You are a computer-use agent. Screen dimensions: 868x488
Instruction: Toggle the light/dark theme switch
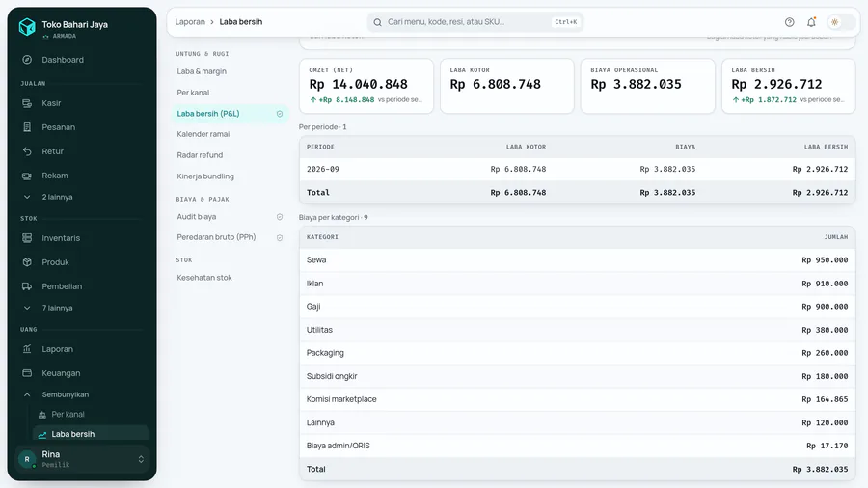pyautogui.click(x=840, y=22)
